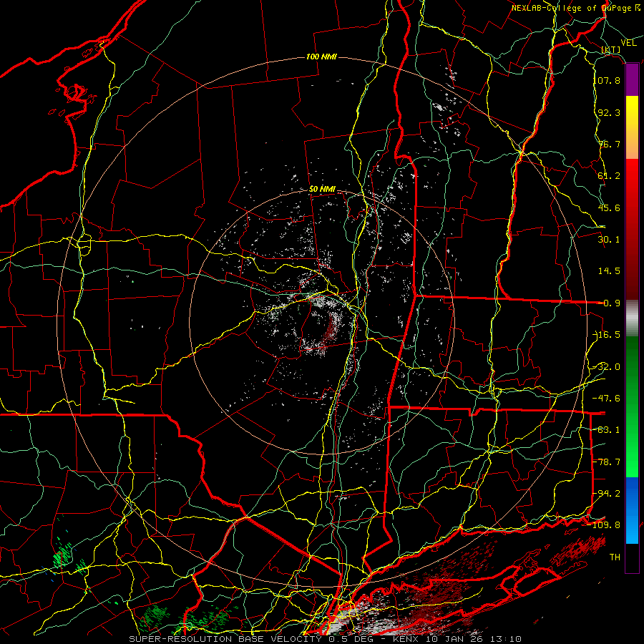This screenshot has height=644, width=644.
Task: Click the [KT] units label
Action: pyautogui.click(x=611, y=49)
